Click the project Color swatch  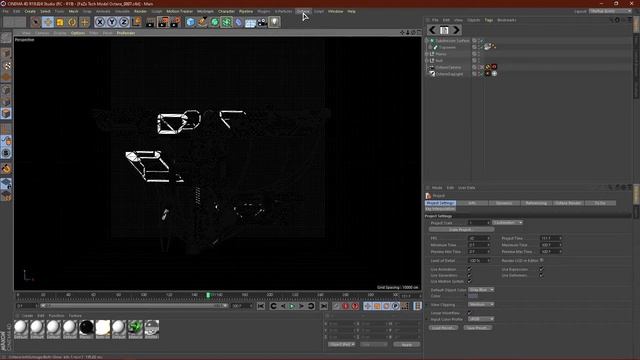click(x=473, y=296)
